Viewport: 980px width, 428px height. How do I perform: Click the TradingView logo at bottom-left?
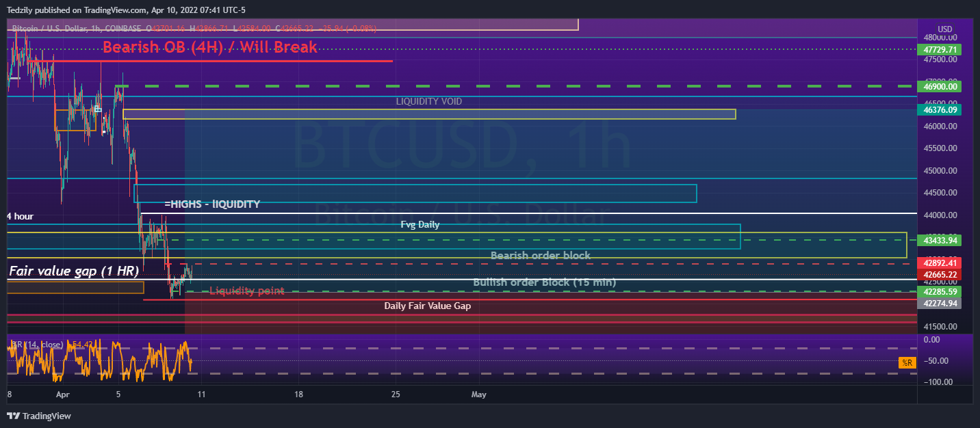coord(38,416)
